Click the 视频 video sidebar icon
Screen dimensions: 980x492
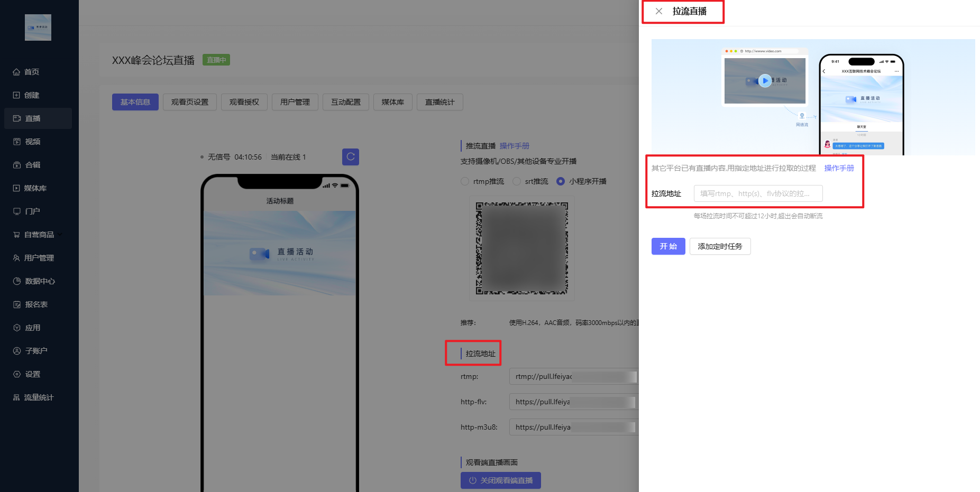[x=16, y=142]
